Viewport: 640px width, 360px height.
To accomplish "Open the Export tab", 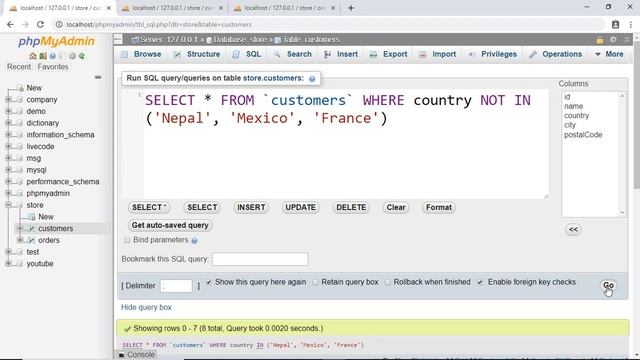I will tap(389, 54).
